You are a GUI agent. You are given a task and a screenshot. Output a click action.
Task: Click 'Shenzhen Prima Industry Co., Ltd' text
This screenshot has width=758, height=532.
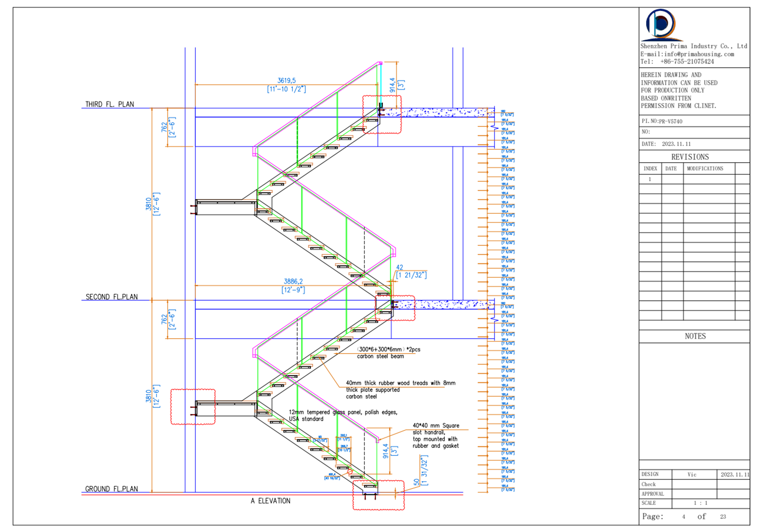pos(694,46)
